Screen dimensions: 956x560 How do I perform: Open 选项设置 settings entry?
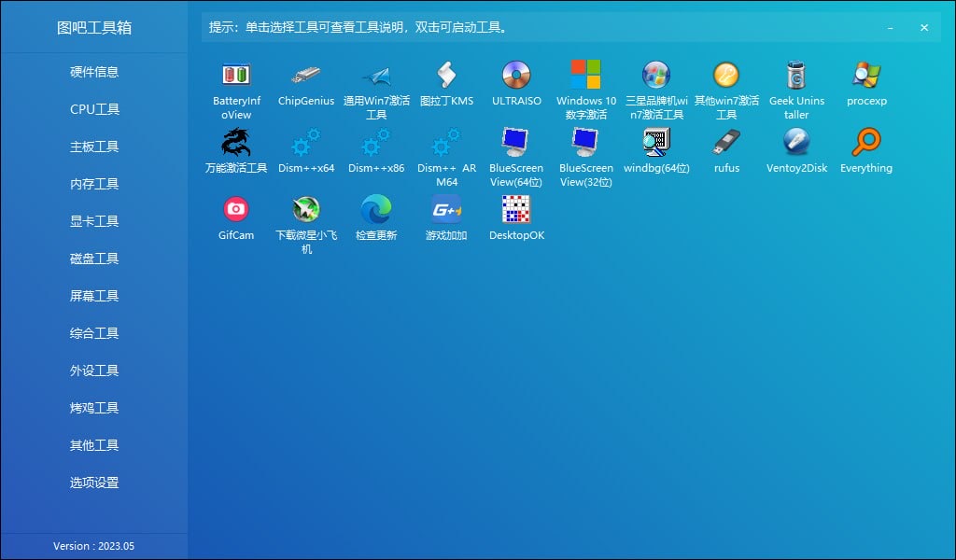[x=94, y=483]
